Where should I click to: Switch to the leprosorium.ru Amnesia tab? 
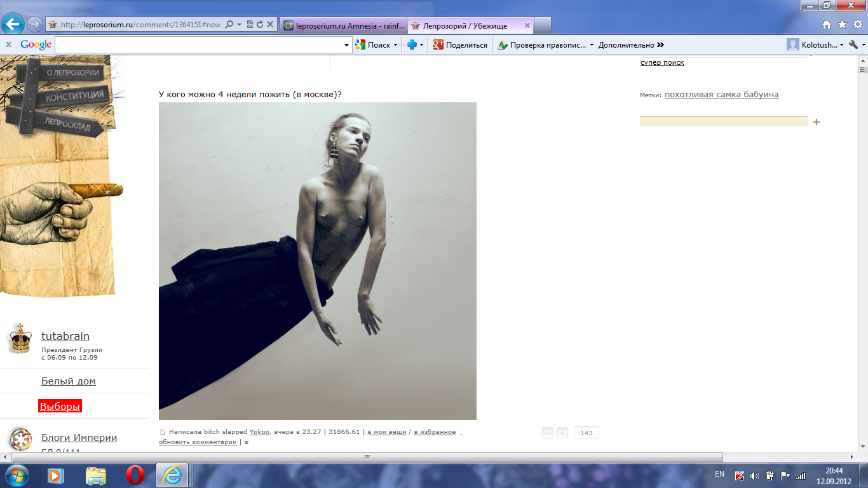[x=342, y=25]
